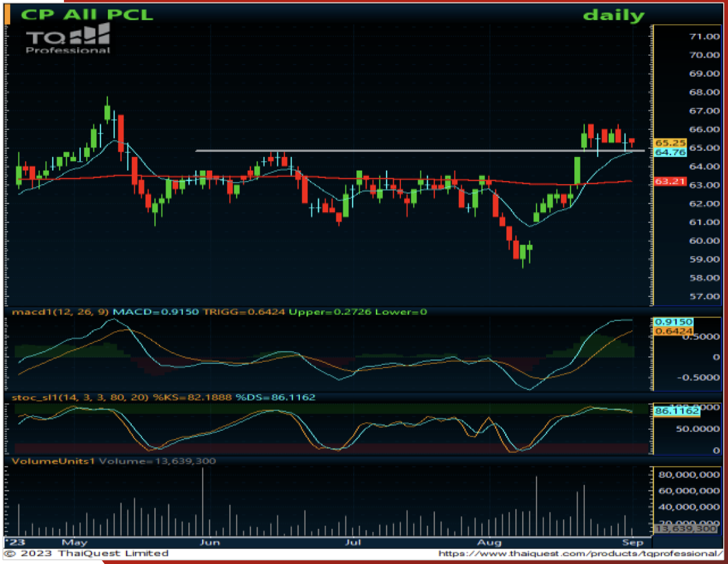Click the 66.00 price axis label

click(704, 129)
